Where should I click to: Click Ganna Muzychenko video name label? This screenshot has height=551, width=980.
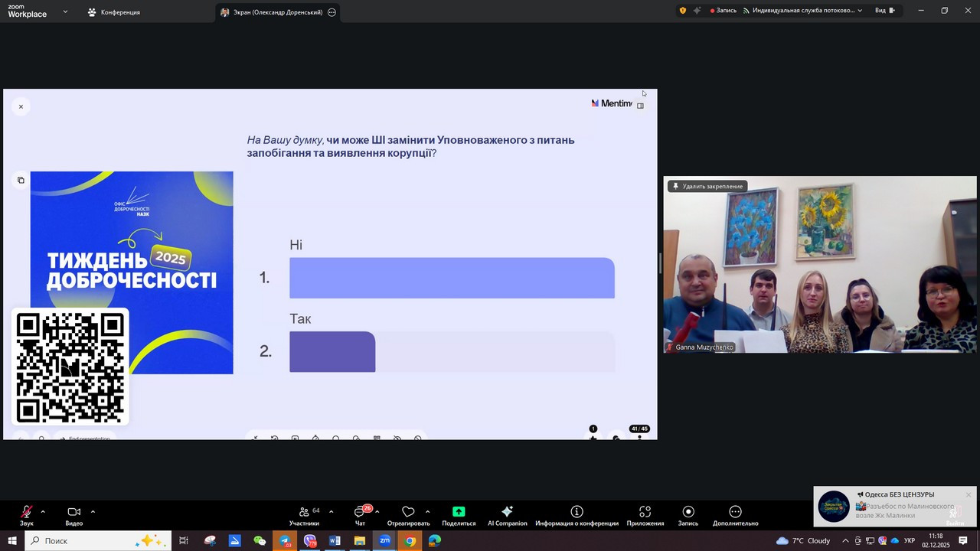(700, 347)
